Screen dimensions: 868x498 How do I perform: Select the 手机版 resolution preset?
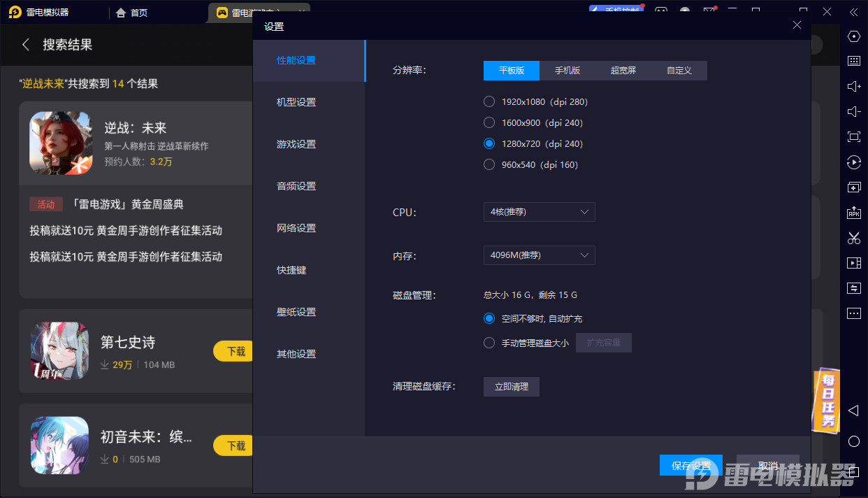coord(567,70)
